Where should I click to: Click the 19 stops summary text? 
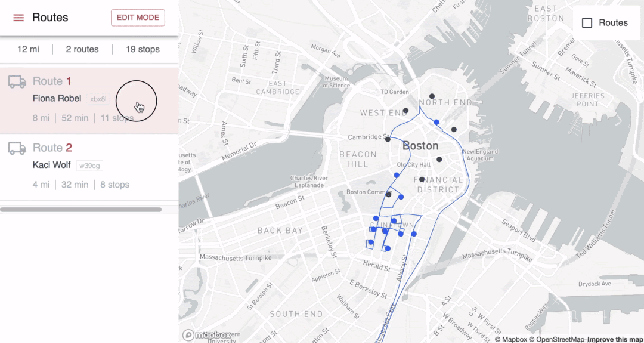pos(143,49)
